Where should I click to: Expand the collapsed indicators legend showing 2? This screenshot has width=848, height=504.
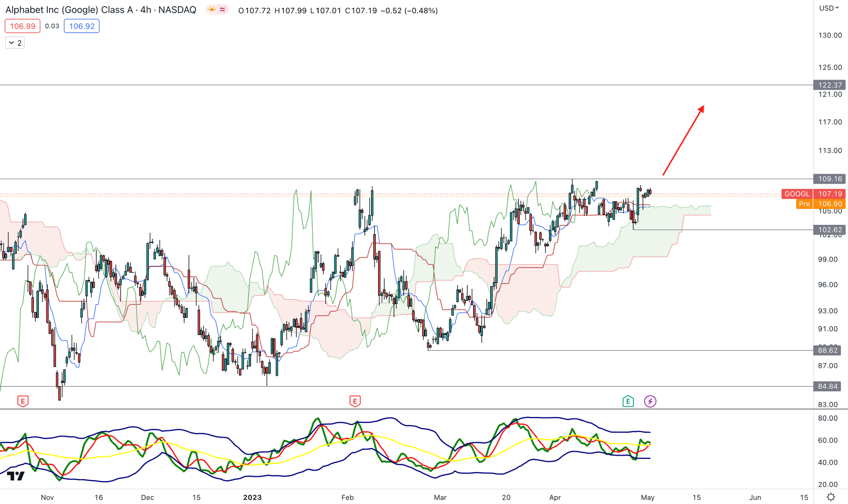point(15,43)
